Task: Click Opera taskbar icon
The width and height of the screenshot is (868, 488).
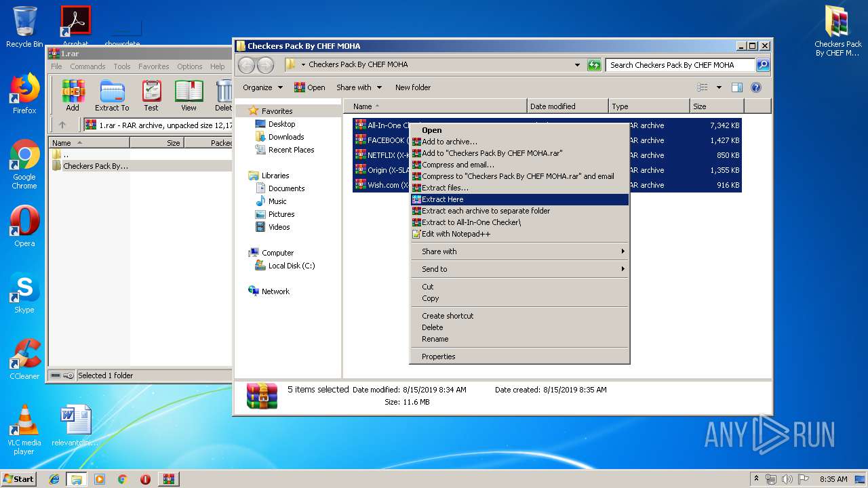Action: click(145, 479)
